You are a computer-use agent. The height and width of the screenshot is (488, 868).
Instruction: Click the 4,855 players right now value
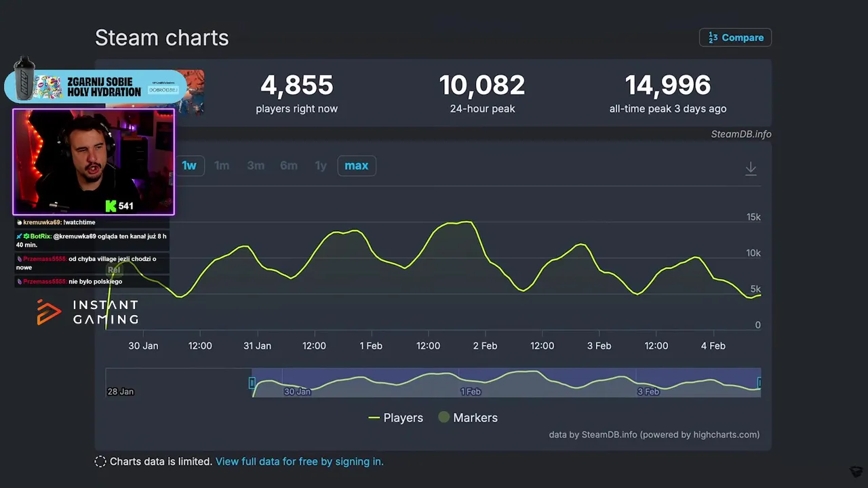(x=297, y=85)
